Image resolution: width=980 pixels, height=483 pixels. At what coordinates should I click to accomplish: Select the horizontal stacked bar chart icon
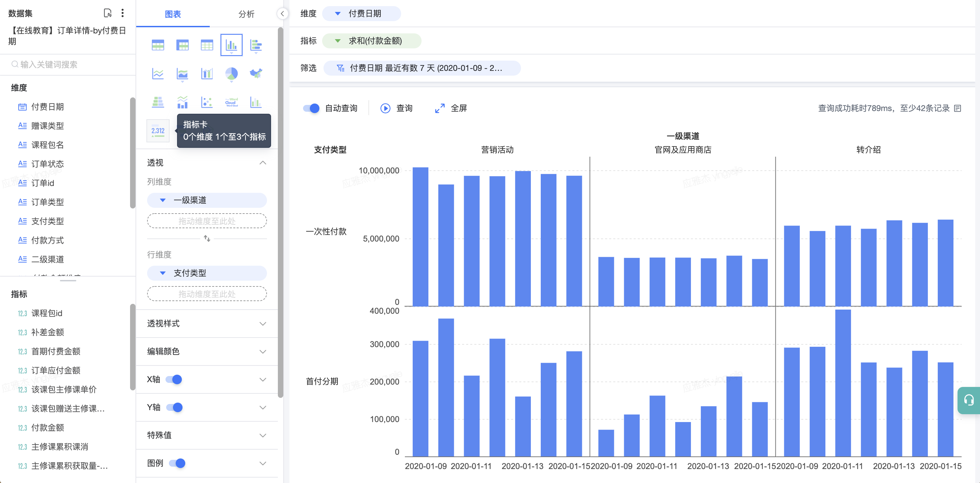pyautogui.click(x=256, y=45)
